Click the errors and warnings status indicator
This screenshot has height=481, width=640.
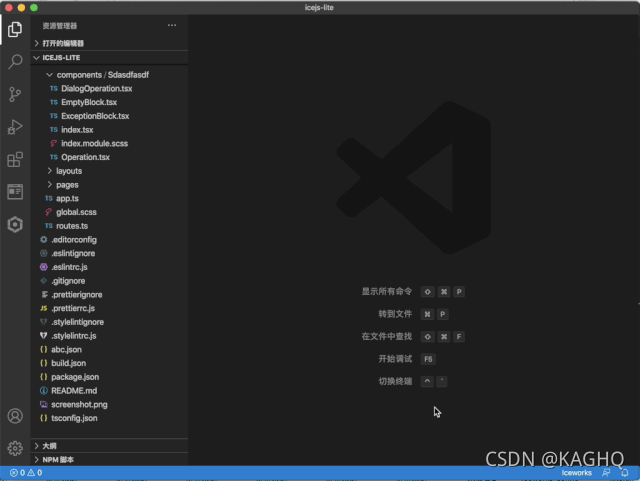coord(26,473)
